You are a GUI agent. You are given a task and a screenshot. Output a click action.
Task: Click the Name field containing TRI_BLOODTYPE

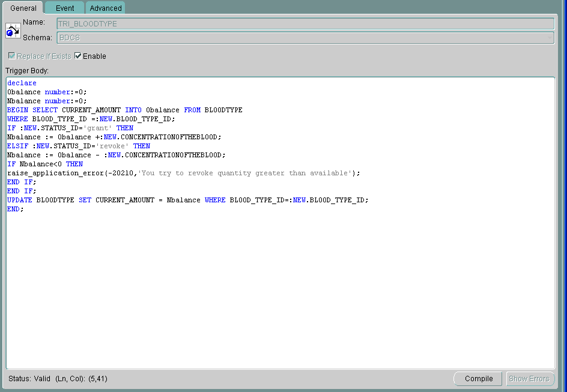305,23
